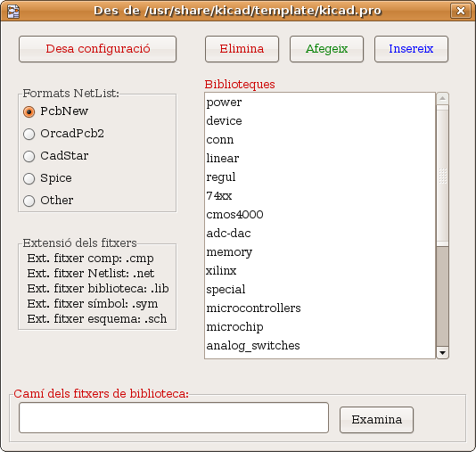476x452 pixels.
Task: Click the green Afegeix button
Action: pyautogui.click(x=326, y=49)
